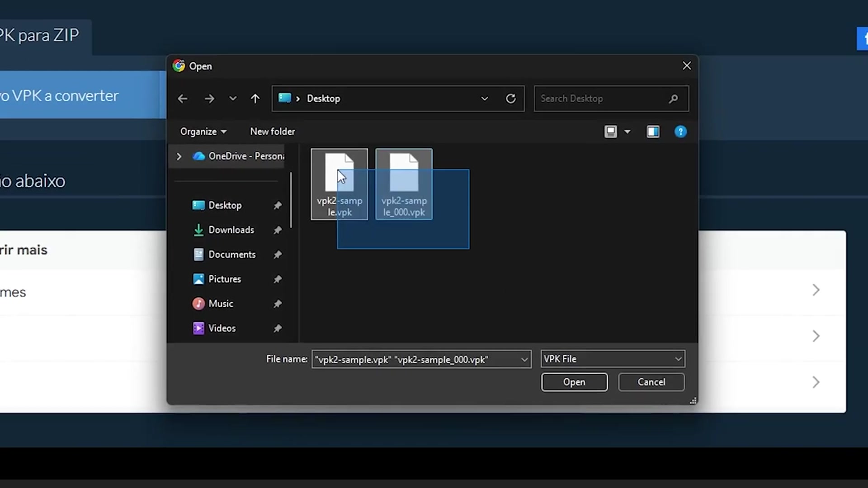The image size is (868, 488).
Task: Select Desktop in the sidebar
Action: [225, 205]
